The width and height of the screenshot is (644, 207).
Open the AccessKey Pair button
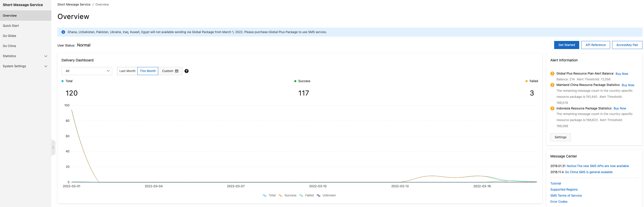[x=627, y=45]
